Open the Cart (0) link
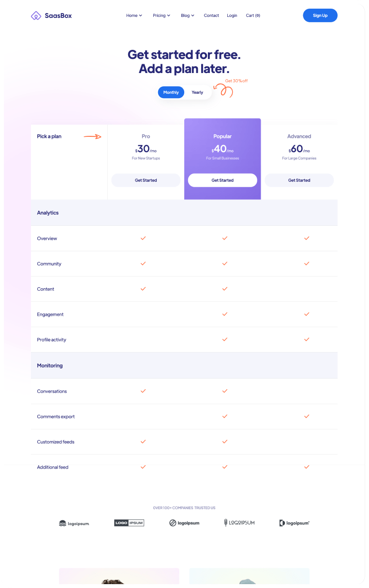 pyautogui.click(x=253, y=15)
